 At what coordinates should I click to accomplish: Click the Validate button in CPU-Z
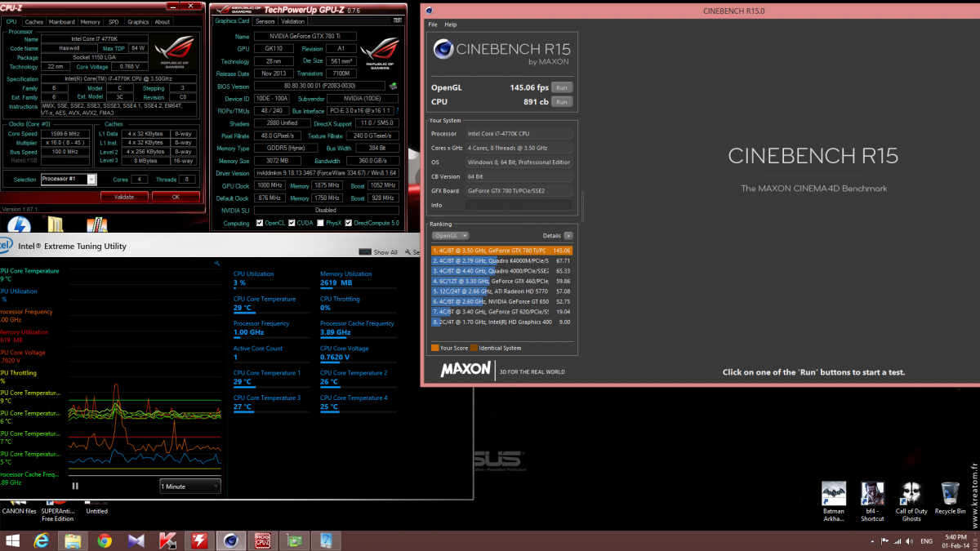pyautogui.click(x=124, y=197)
